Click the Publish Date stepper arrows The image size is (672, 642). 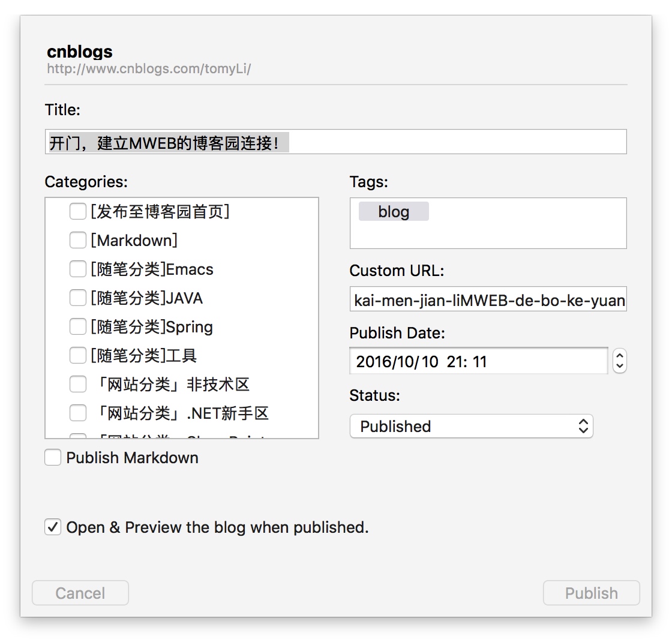click(x=620, y=361)
